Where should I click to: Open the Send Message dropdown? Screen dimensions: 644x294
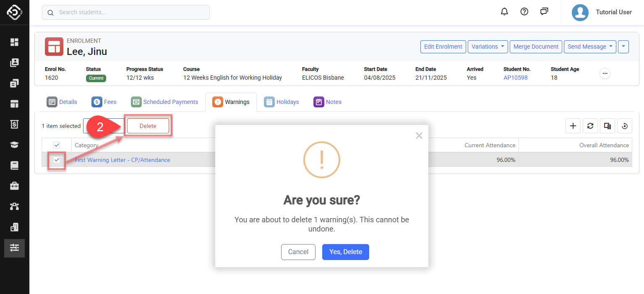[589, 47]
